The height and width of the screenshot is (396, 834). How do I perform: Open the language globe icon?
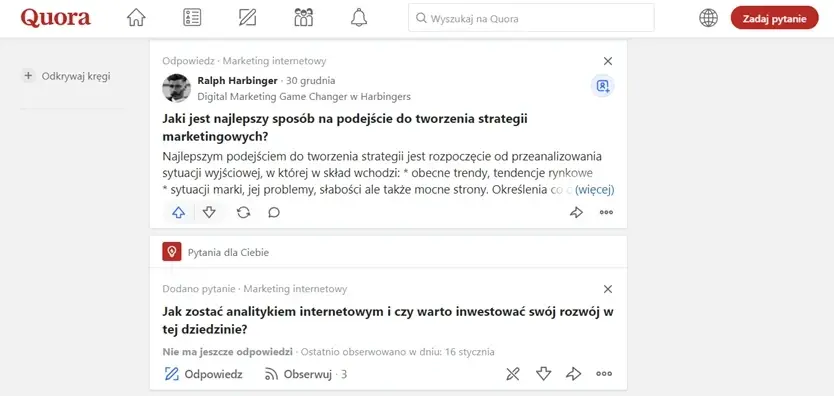click(708, 18)
